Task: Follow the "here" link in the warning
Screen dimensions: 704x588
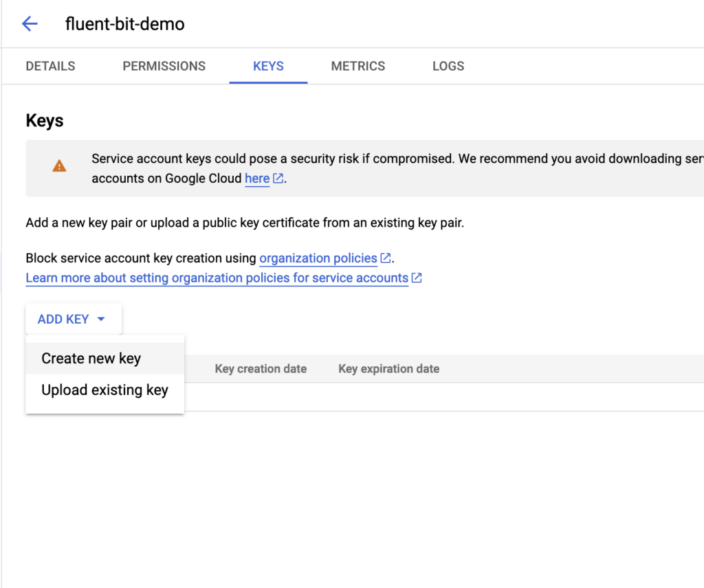Action: [257, 179]
